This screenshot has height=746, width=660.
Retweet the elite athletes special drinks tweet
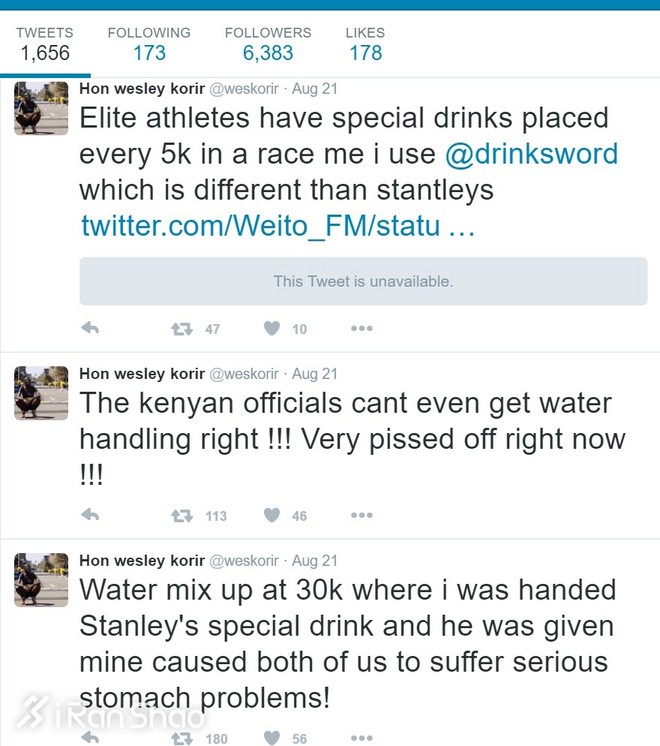[182, 328]
